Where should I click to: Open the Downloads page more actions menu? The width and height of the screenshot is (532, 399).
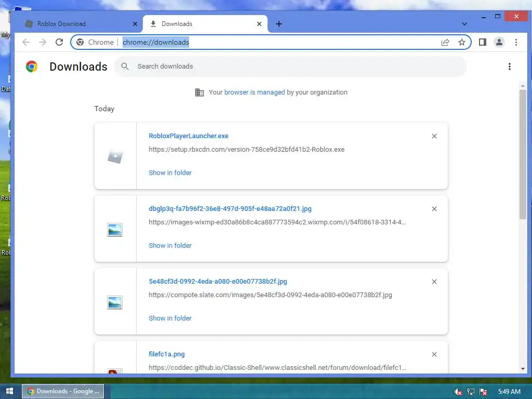(x=509, y=66)
